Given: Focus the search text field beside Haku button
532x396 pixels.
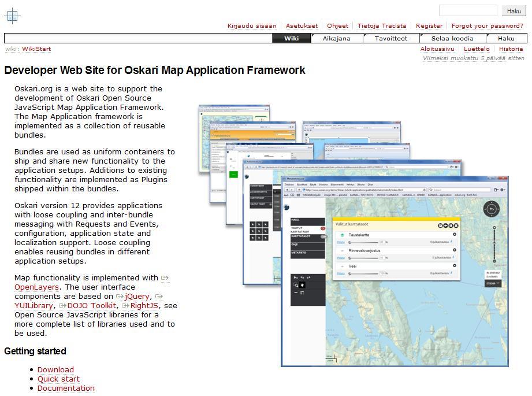Looking at the screenshot, I should (x=468, y=10).
